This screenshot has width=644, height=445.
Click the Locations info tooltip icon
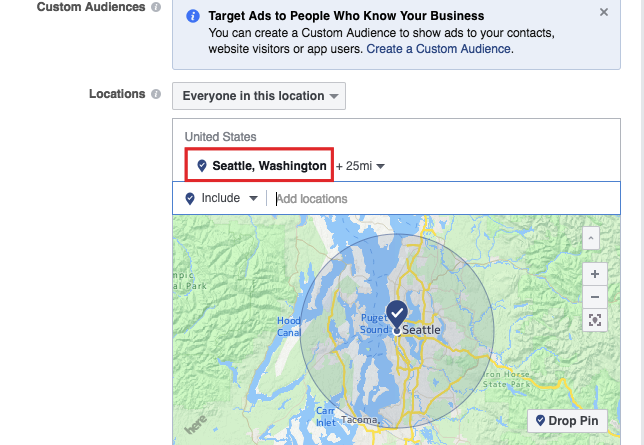[156, 94]
